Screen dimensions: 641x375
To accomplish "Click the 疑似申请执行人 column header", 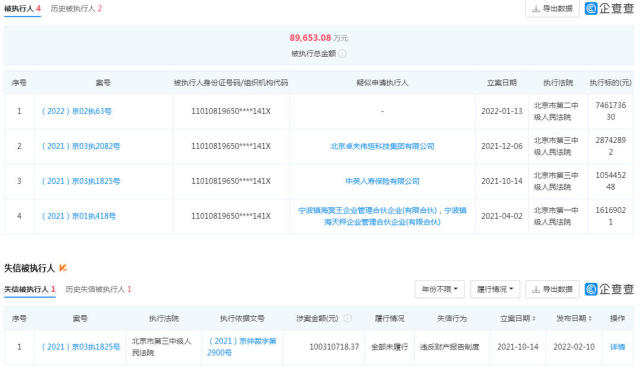I will (382, 83).
